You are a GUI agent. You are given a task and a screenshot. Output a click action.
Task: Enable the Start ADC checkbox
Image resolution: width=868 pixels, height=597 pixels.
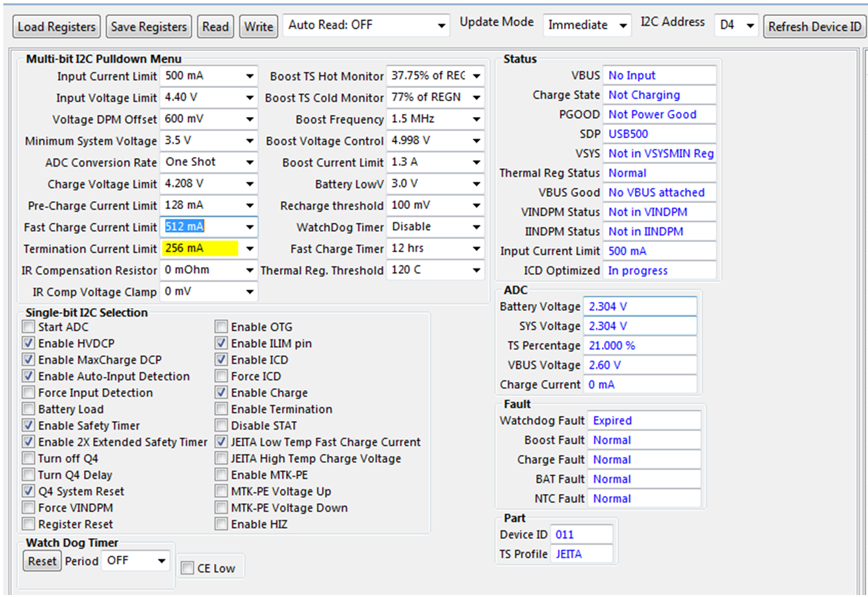click(28, 327)
